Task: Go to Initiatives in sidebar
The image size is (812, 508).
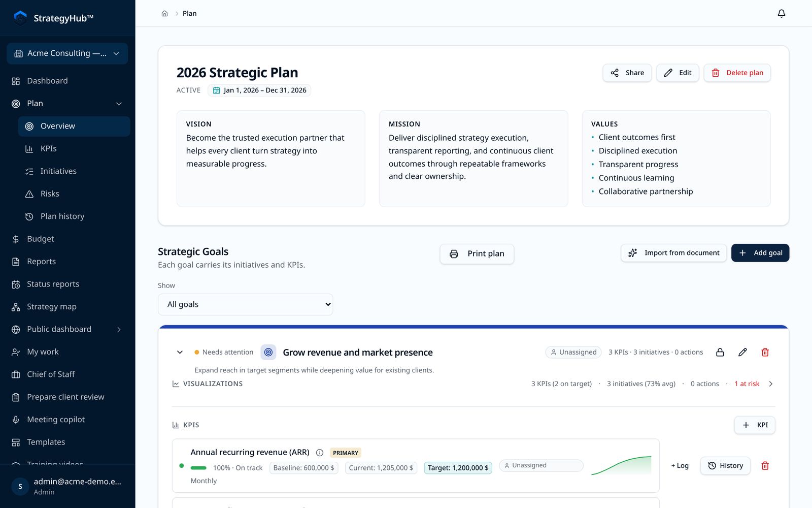Action: click(74, 171)
